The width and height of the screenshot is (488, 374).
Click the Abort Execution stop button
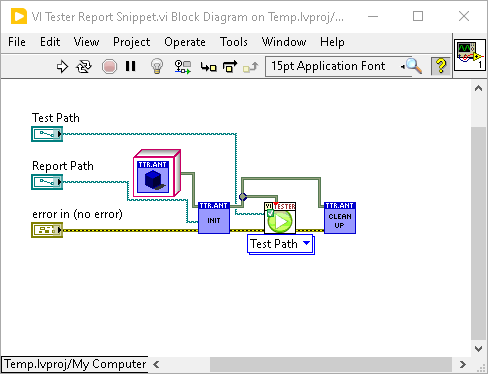[109, 66]
